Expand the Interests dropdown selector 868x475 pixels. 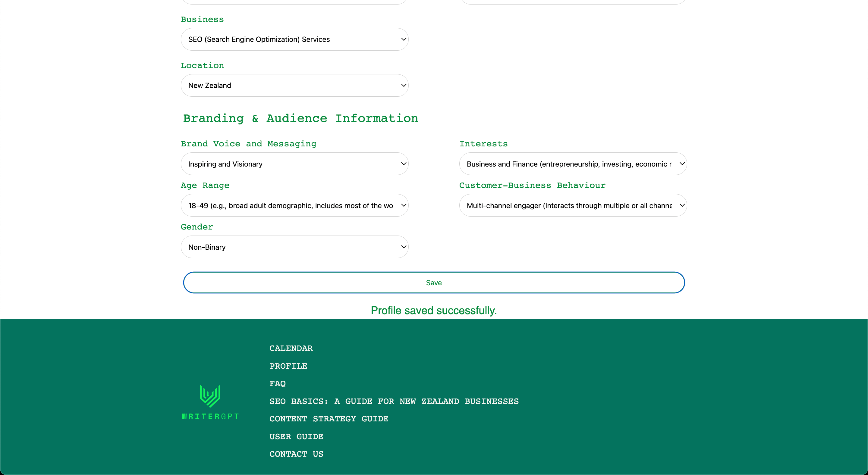tap(573, 164)
